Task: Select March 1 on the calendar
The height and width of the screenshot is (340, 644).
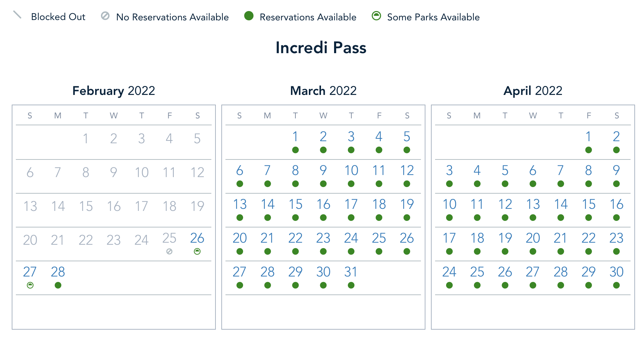Action: (x=295, y=137)
